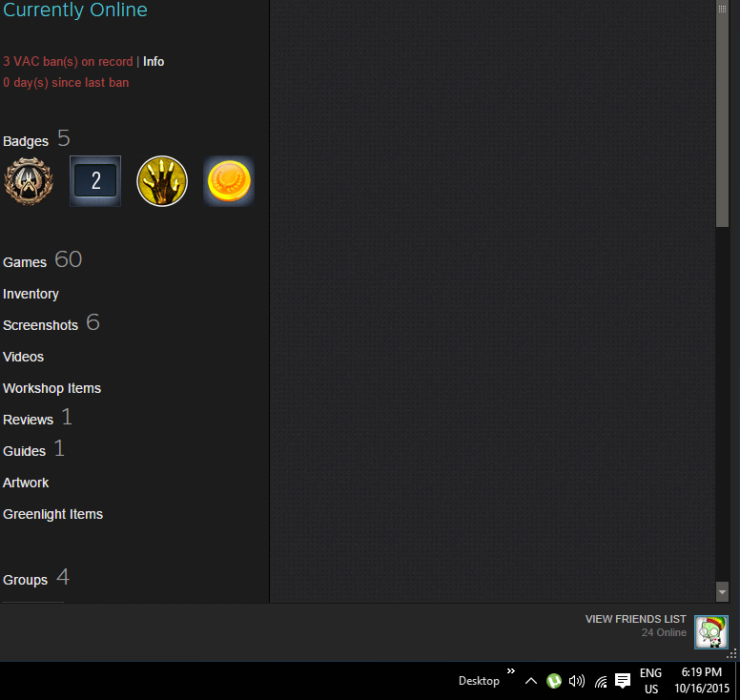Open Greenlight Items link
The height and width of the screenshot is (700, 740).
pyautogui.click(x=52, y=514)
